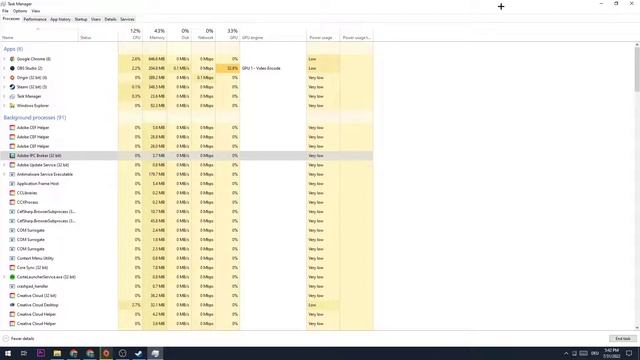Open the Options menu
The height and width of the screenshot is (360, 640).
click(x=20, y=11)
